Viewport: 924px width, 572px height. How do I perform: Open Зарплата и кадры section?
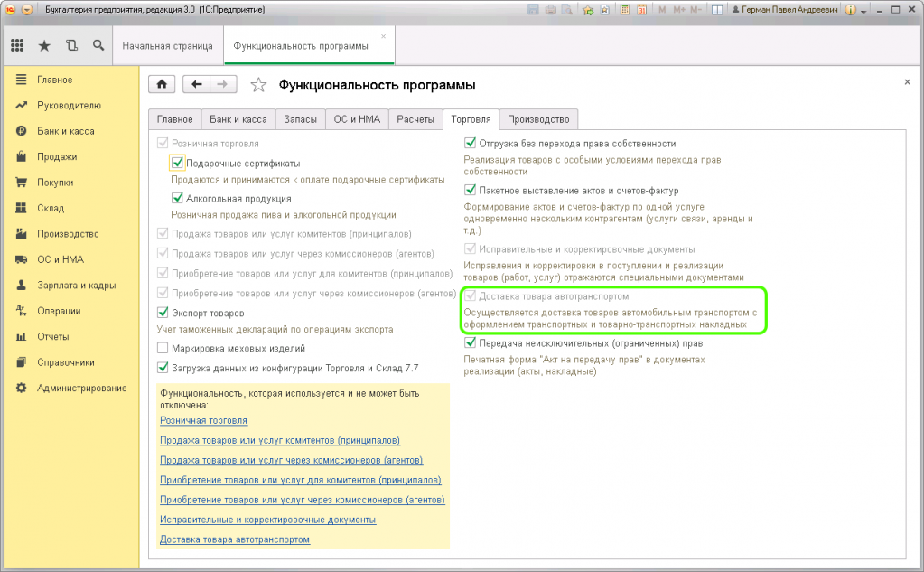point(76,286)
